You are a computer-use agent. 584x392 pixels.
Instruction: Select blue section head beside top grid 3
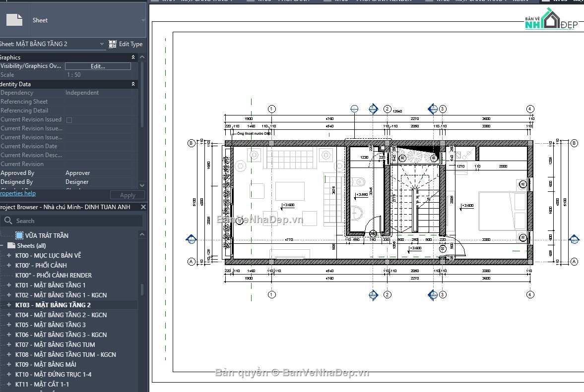pos(433,109)
